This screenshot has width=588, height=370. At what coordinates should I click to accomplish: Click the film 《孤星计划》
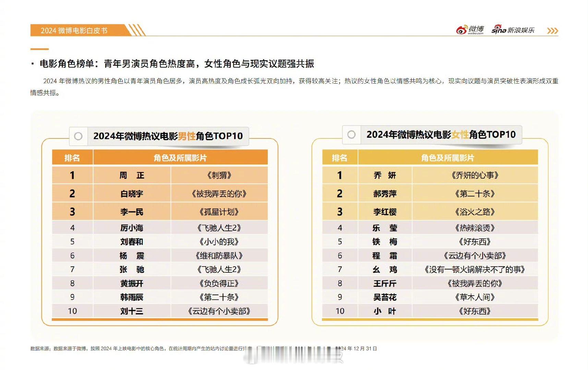pos(219,212)
